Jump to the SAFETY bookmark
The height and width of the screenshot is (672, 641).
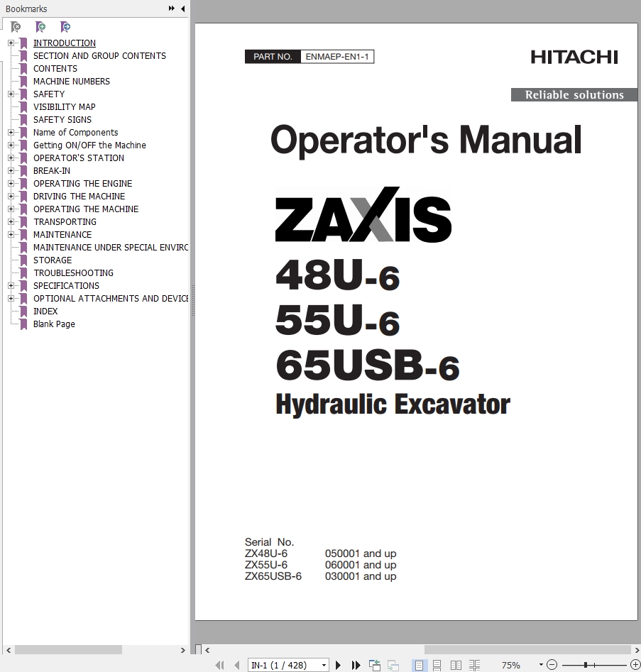49,94
